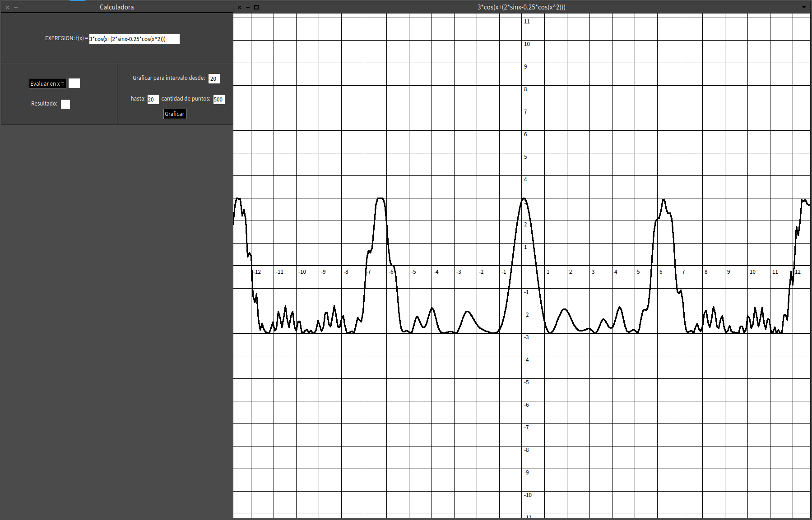The width and height of the screenshot is (812, 520).
Task: Select the cantidad de puntos field showing 500
Action: pyautogui.click(x=218, y=99)
